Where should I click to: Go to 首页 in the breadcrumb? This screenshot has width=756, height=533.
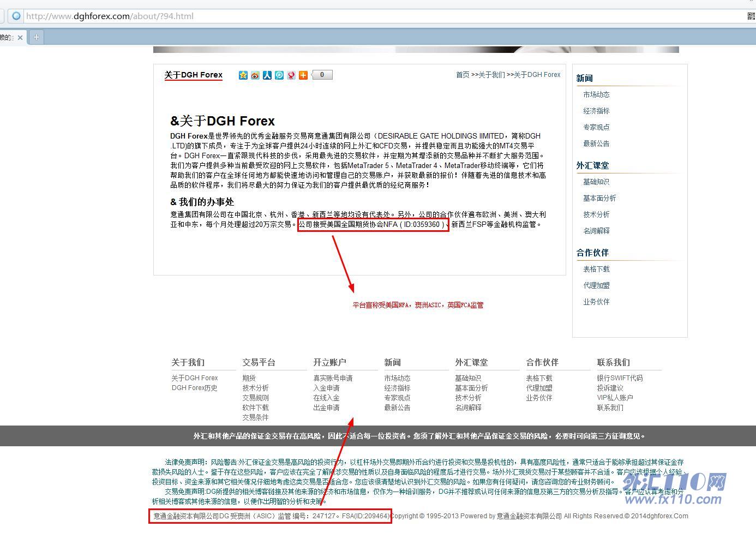pos(463,75)
